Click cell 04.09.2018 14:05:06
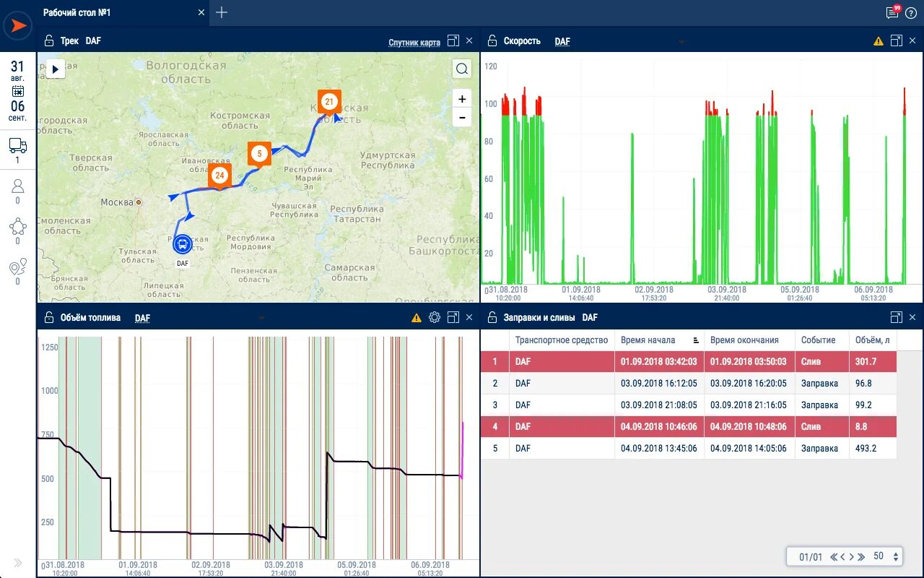The image size is (924, 578). coord(749,448)
